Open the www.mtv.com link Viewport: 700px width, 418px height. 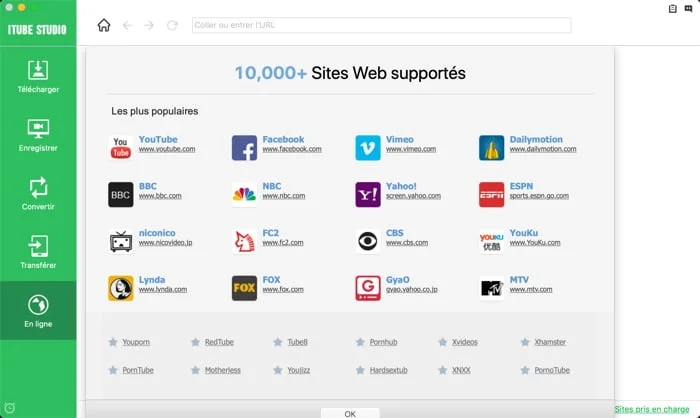point(531,290)
